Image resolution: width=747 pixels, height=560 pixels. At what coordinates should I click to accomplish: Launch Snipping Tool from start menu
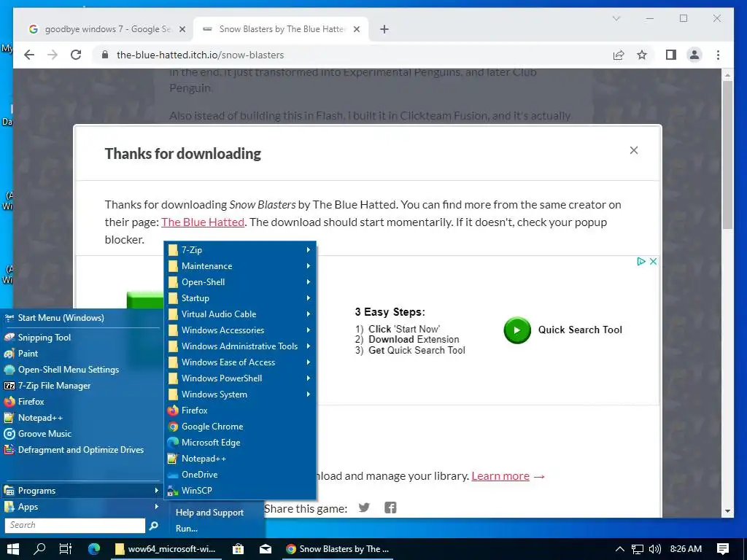[x=82, y=337]
